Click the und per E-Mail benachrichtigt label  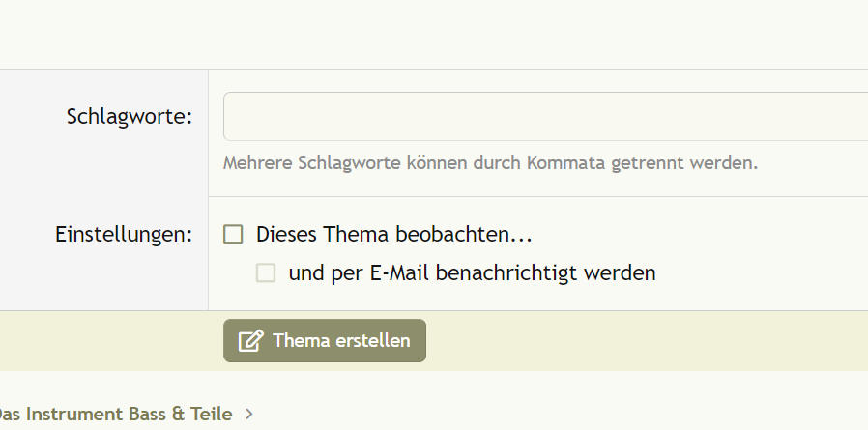pyautogui.click(x=472, y=273)
